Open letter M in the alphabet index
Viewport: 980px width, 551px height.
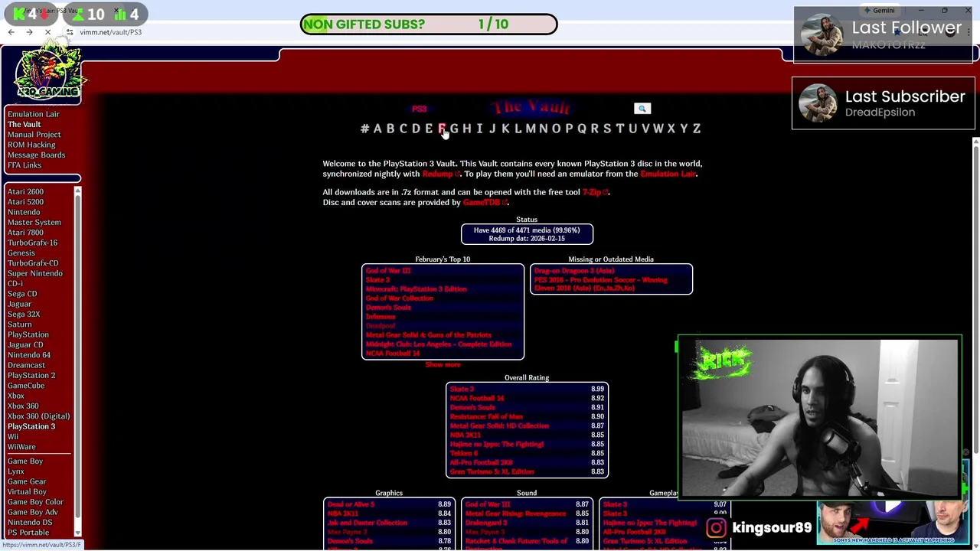pyautogui.click(x=531, y=129)
